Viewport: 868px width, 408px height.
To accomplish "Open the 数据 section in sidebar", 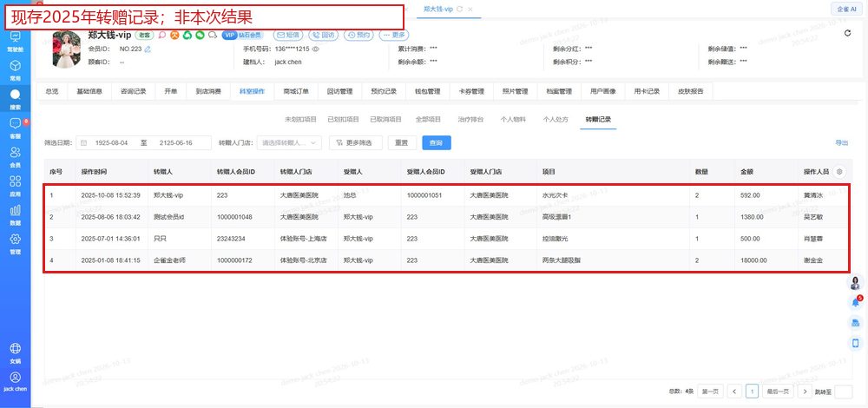I will click(15, 214).
